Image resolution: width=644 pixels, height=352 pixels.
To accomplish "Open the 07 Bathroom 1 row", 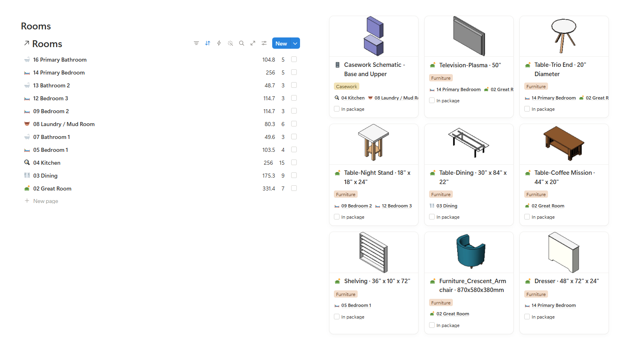I will click(x=161, y=137).
